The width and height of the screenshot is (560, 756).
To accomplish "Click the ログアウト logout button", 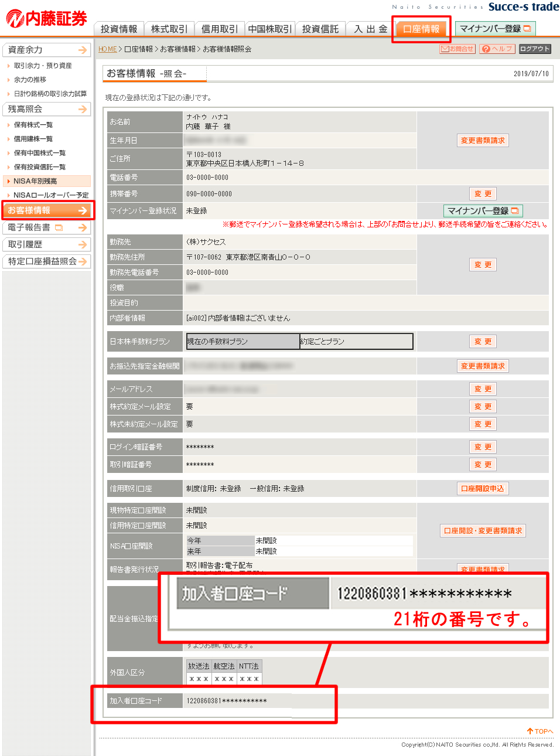I will (x=535, y=49).
